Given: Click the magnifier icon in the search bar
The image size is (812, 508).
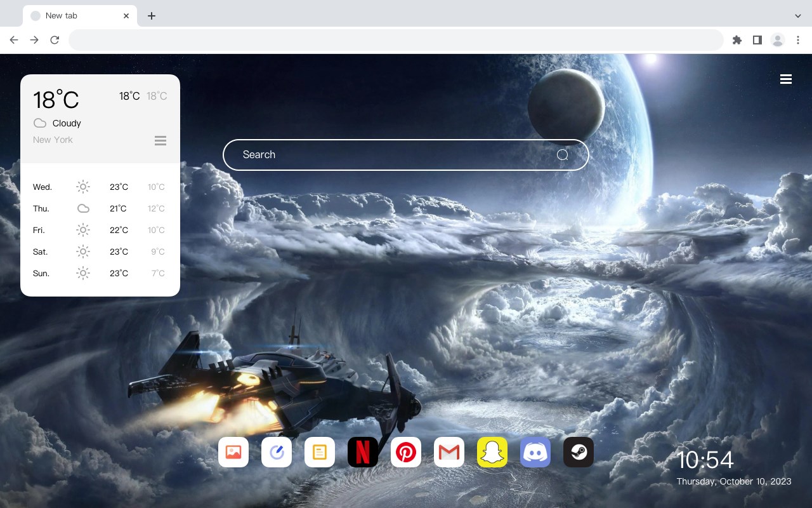Looking at the screenshot, I should click(x=563, y=155).
